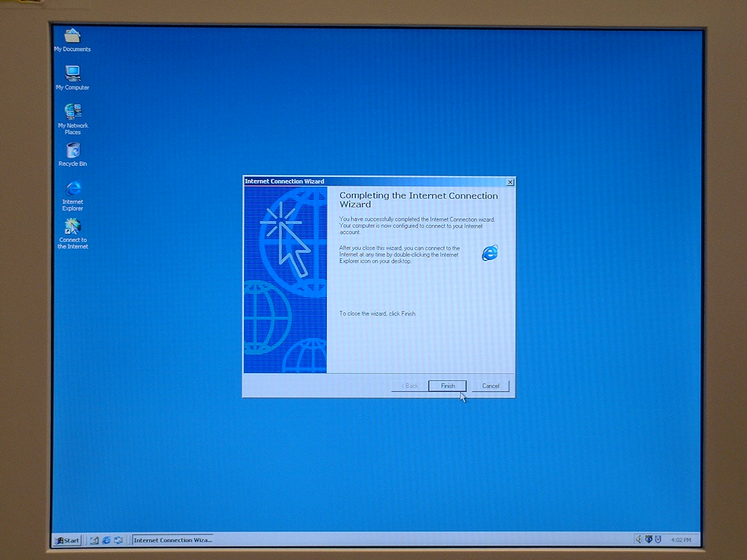Click the taskbar clock showing 4:02 PM

pos(681,540)
